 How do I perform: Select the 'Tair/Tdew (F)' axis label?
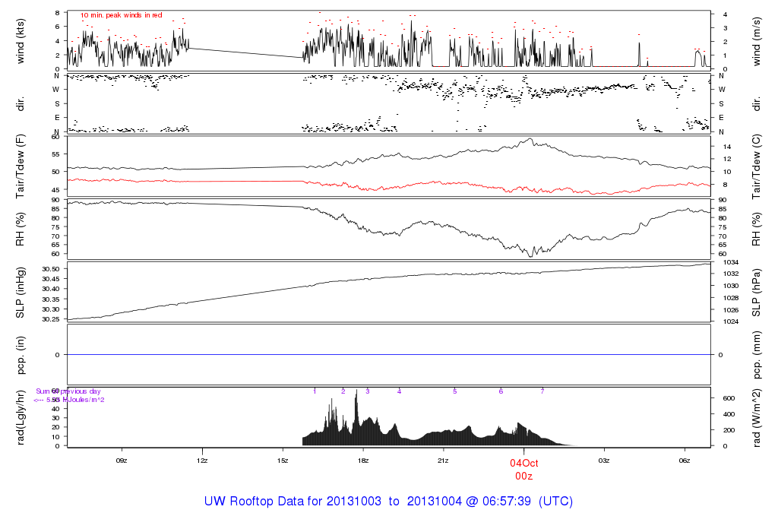(x=21, y=166)
